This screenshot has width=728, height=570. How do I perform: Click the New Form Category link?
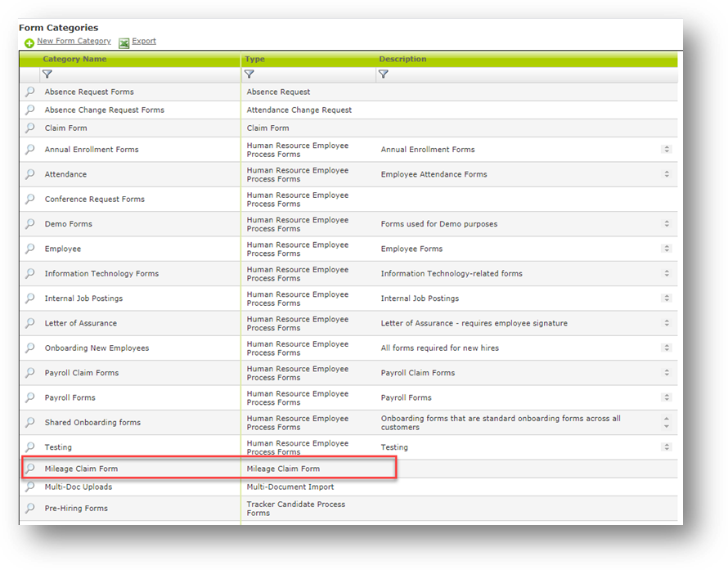73,41
